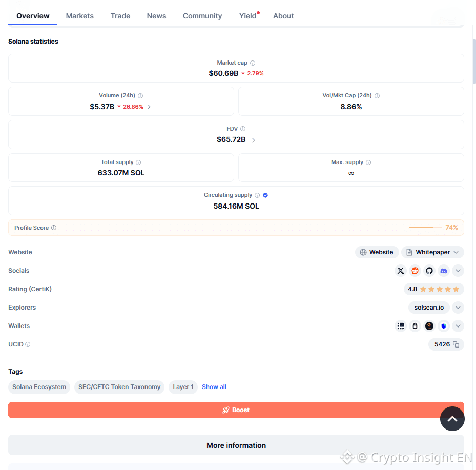Click the Volume (24h) info icon

pos(140,96)
